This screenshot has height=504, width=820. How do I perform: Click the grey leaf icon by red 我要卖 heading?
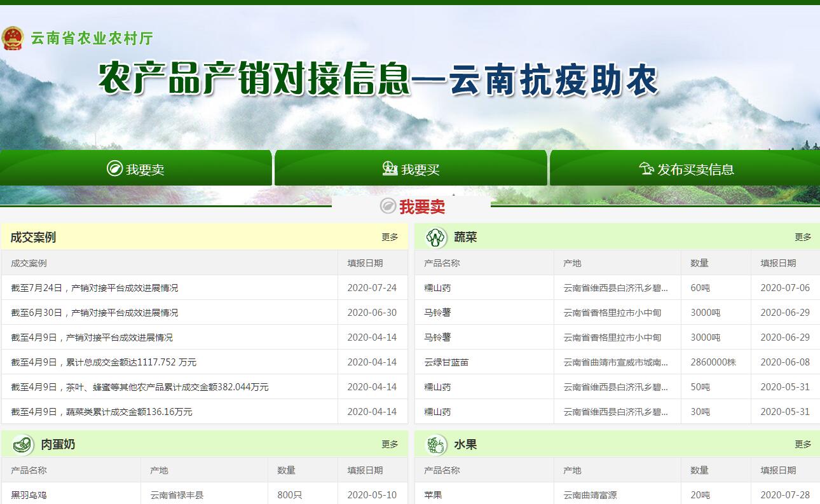[388, 206]
